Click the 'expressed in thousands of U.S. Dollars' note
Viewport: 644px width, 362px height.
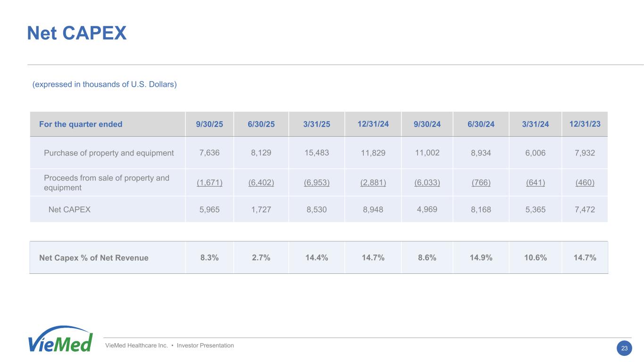104,84
